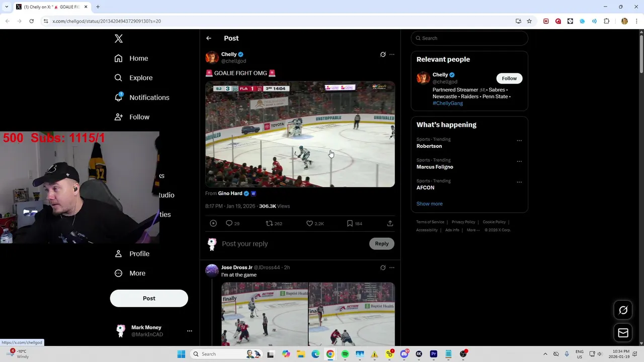
Task: Open options for AFCON trend
Action: click(519, 182)
